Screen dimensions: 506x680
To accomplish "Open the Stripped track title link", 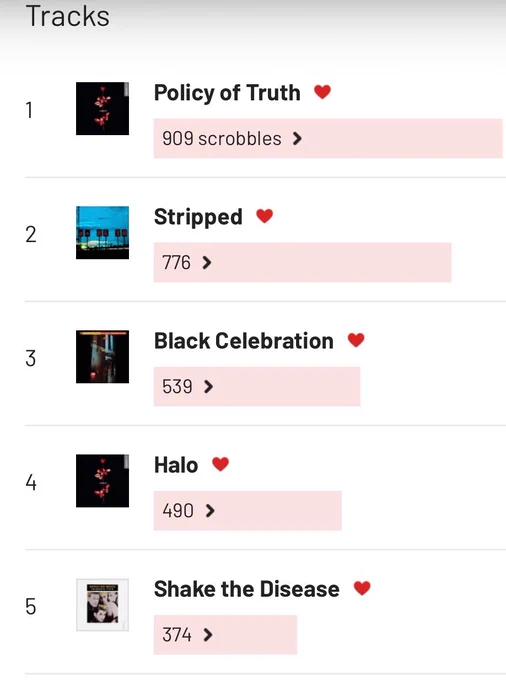I will click(x=198, y=217).
